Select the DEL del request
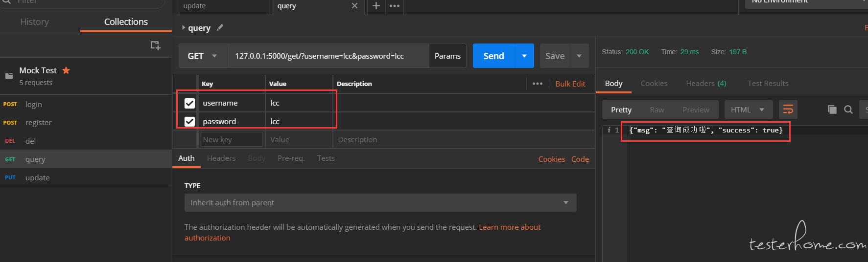Image resolution: width=868 pixels, height=262 pixels. [x=86, y=141]
